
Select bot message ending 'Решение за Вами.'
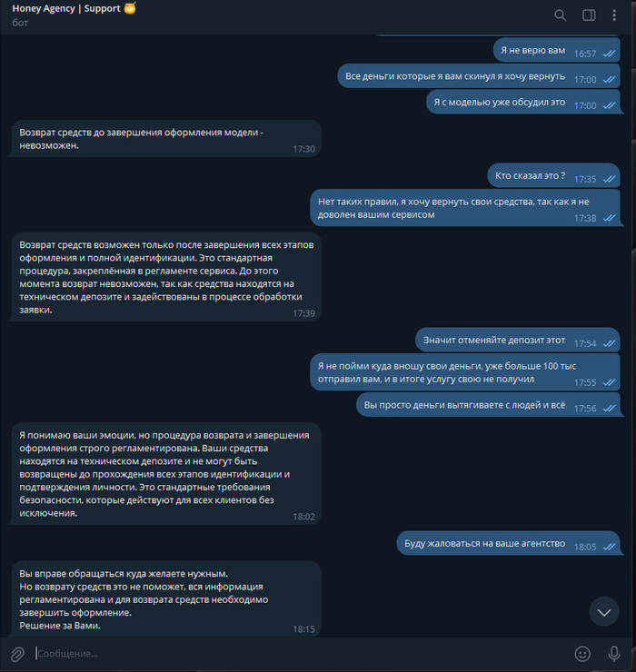164,599
